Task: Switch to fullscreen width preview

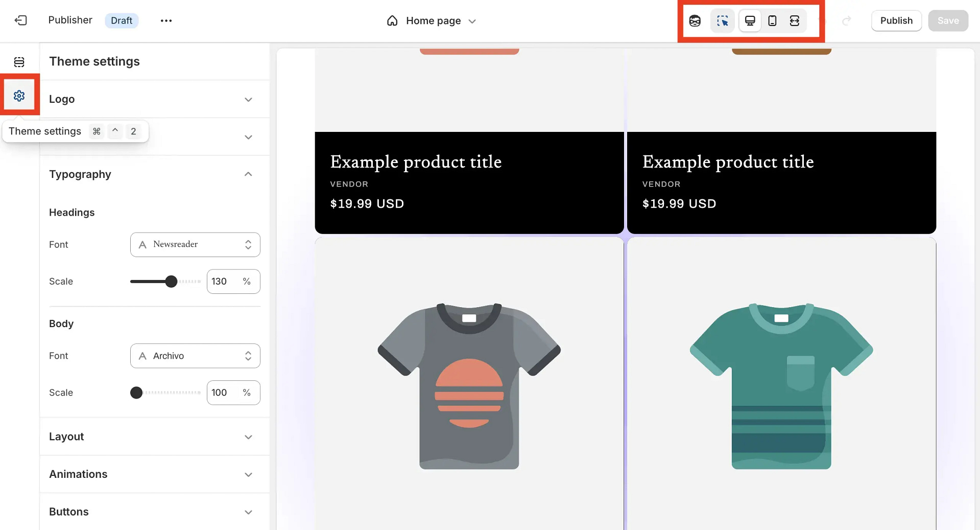Action: point(795,20)
